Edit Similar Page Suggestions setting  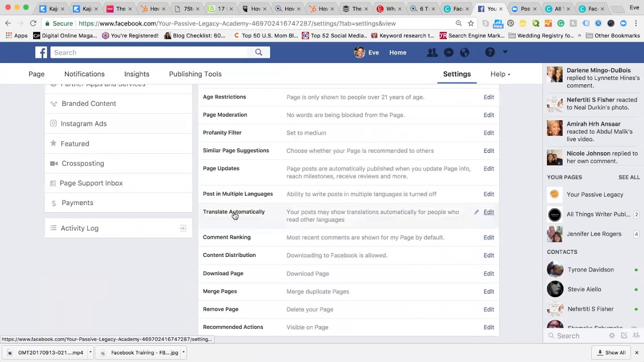(489, 151)
